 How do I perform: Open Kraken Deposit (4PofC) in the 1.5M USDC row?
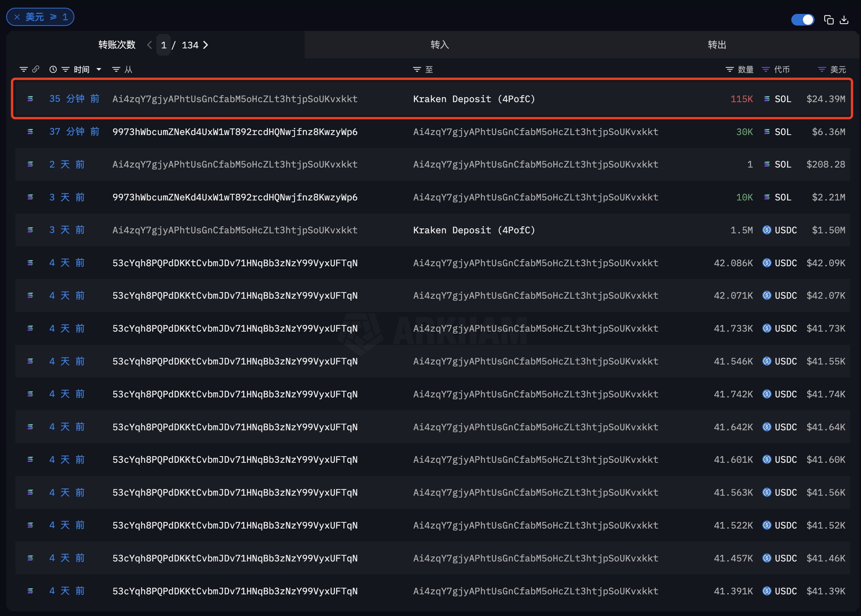coord(474,230)
